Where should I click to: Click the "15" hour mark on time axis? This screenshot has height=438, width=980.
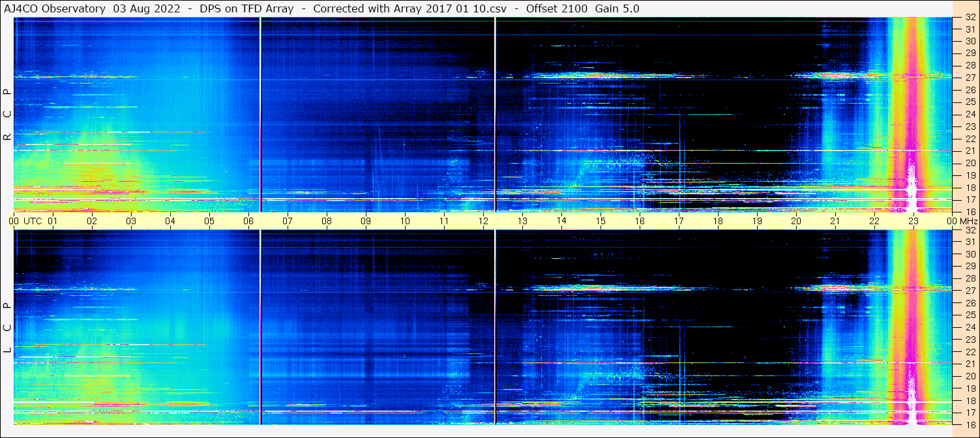tap(601, 221)
